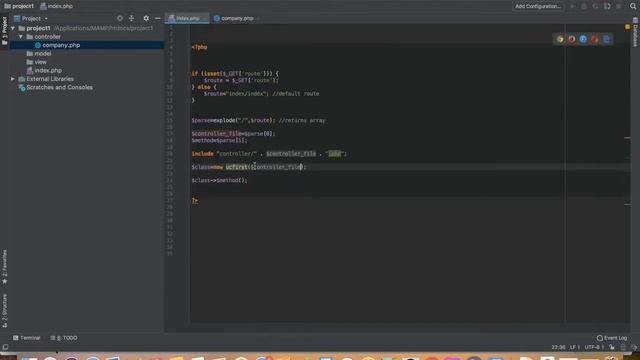The image size is (640, 360).
Task: Switch to the index.php editor tab
Action: pyautogui.click(x=187, y=18)
